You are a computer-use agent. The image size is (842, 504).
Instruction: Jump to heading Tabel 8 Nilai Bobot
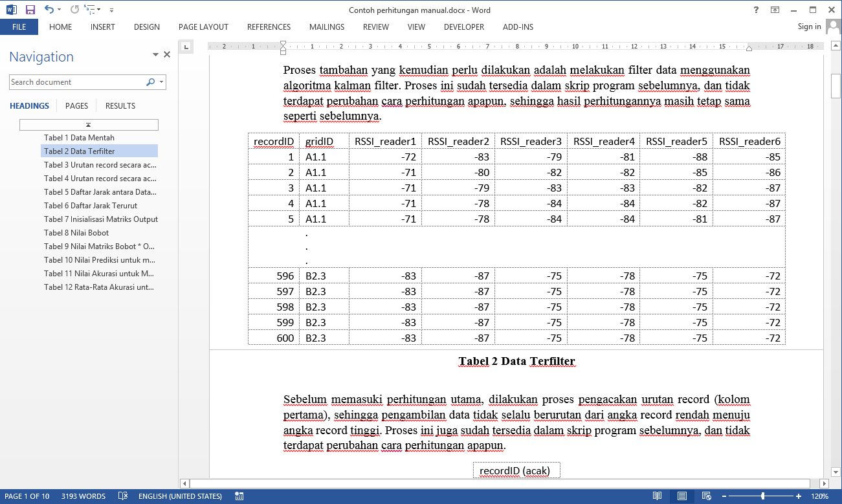click(76, 233)
